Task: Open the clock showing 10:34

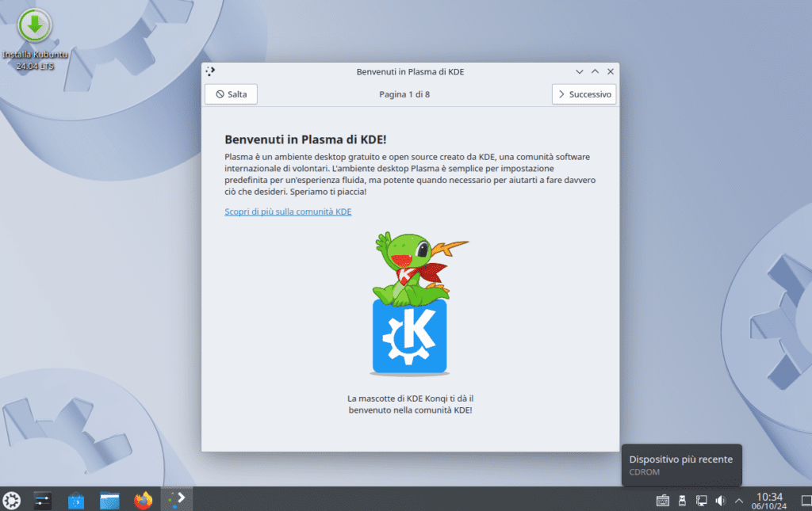Action: 769,501
